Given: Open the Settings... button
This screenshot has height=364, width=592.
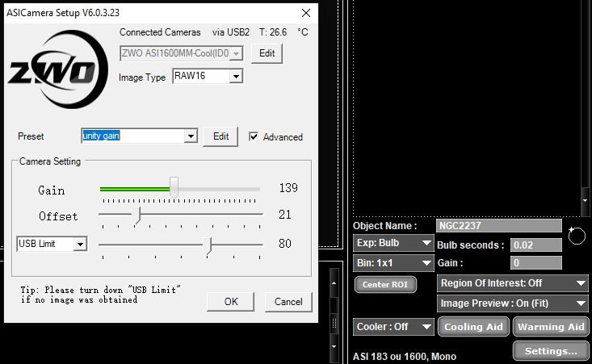Looking at the screenshot, I should tap(551, 351).
